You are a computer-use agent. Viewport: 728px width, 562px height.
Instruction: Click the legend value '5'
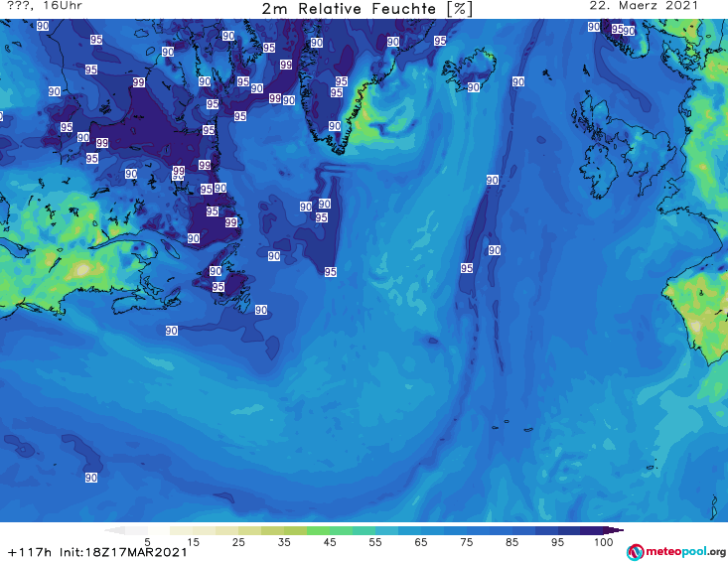[148, 542]
